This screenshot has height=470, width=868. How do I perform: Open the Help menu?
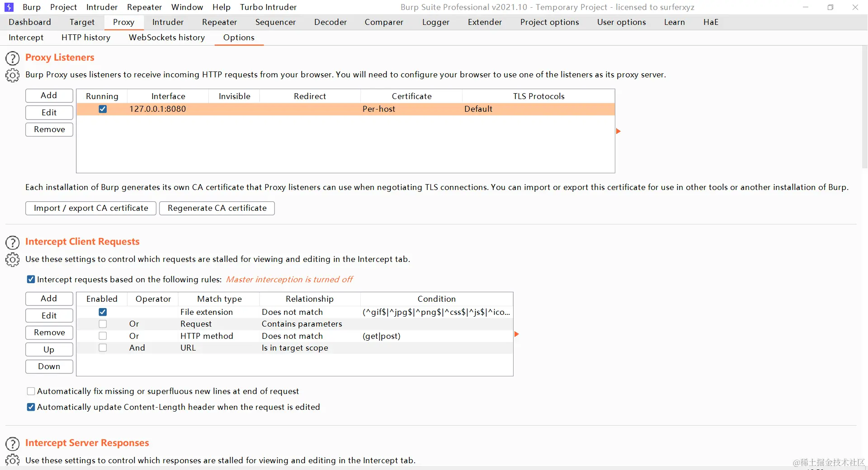[222, 7]
